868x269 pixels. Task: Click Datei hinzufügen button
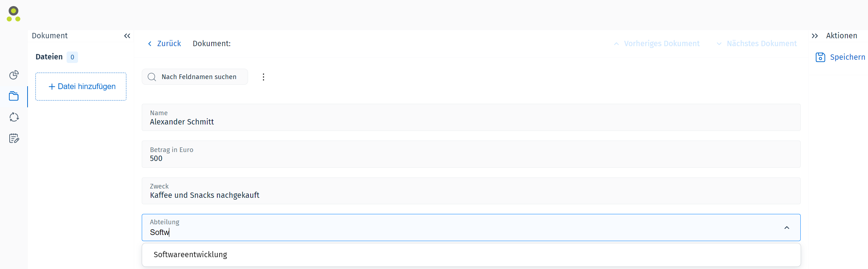(x=81, y=87)
